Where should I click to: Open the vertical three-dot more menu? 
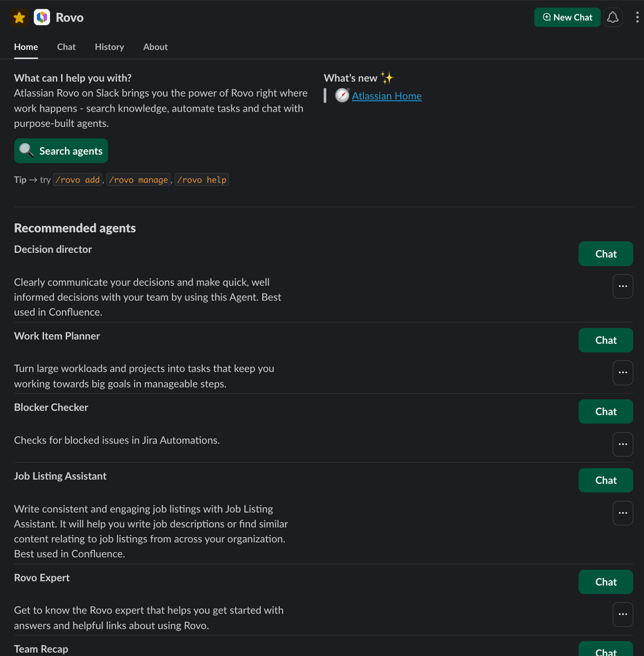(x=637, y=18)
